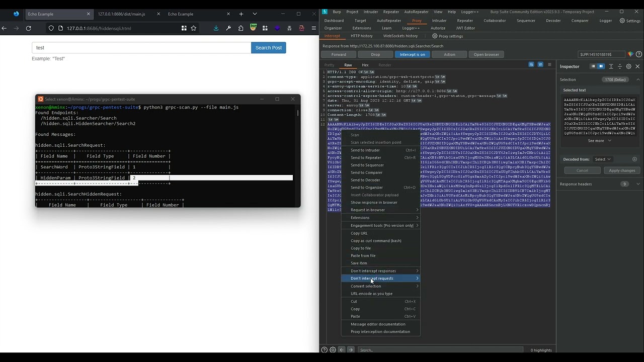This screenshot has height=362, width=644.
Task: Expand Engagement tools submenu
Action: tap(380, 225)
